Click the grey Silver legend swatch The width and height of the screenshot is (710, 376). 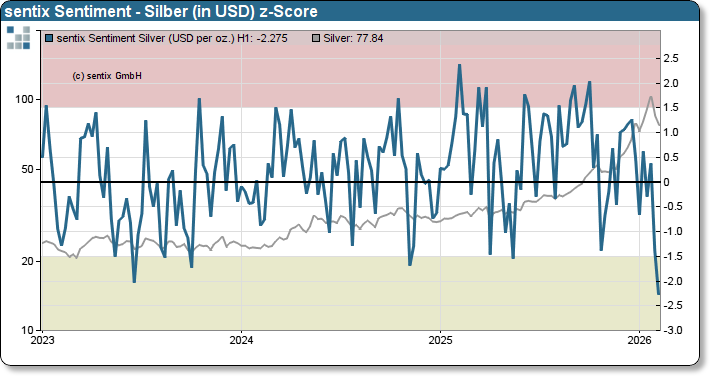[316, 39]
